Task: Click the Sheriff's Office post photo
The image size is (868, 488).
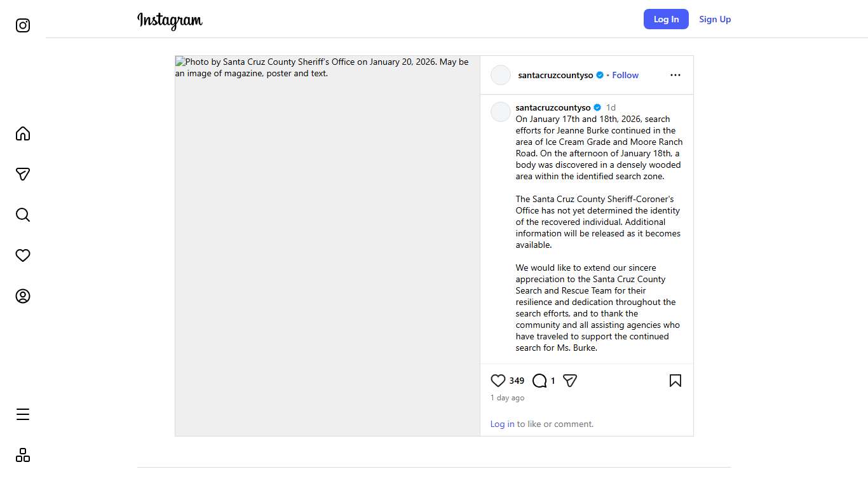Action: pyautogui.click(x=327, y=246)
